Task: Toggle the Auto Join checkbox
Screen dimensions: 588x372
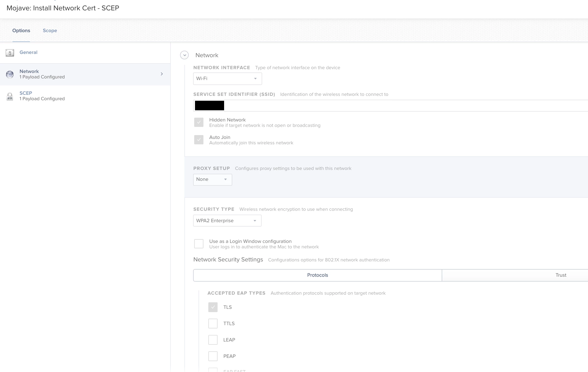Action: (x=199, y=140)
